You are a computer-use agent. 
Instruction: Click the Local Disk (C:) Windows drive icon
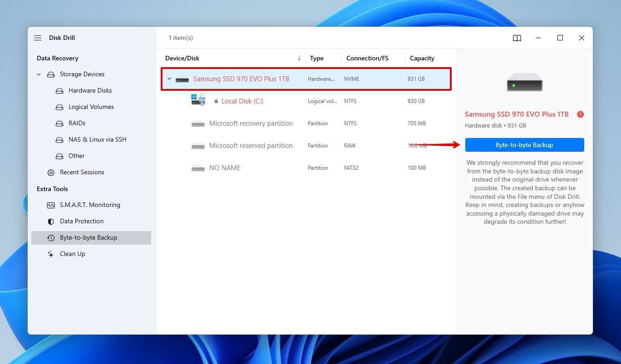(198, 100)
